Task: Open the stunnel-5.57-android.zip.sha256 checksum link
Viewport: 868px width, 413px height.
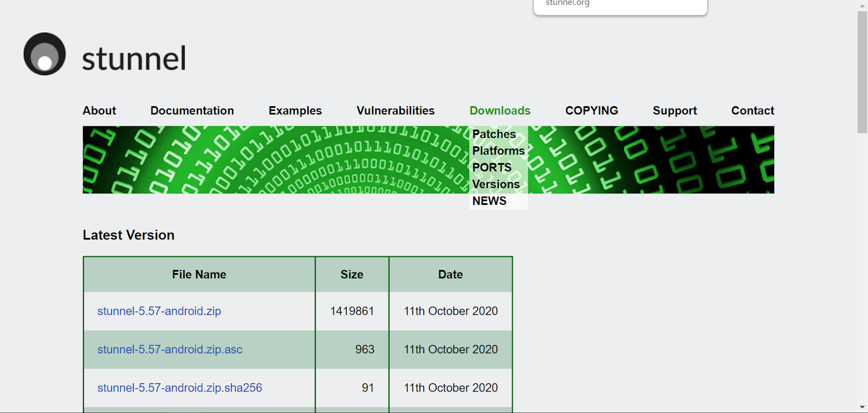Action: (180, 388)
